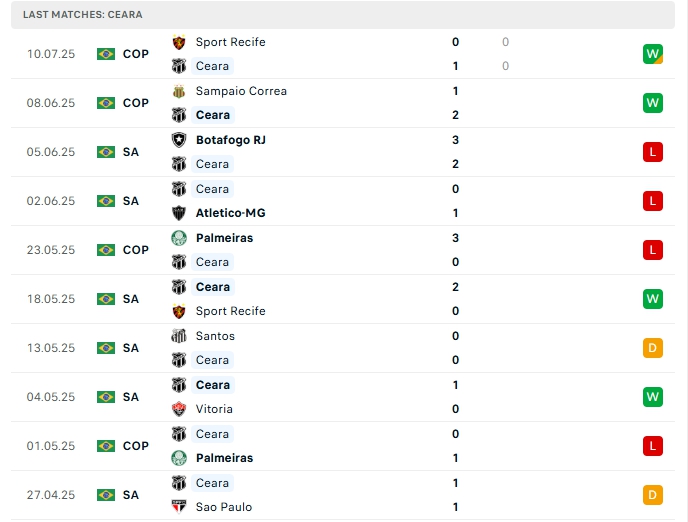Click the Last Matches: Ceara header
Viewport: 688px width, 522px height.
[x=83, y=15]
